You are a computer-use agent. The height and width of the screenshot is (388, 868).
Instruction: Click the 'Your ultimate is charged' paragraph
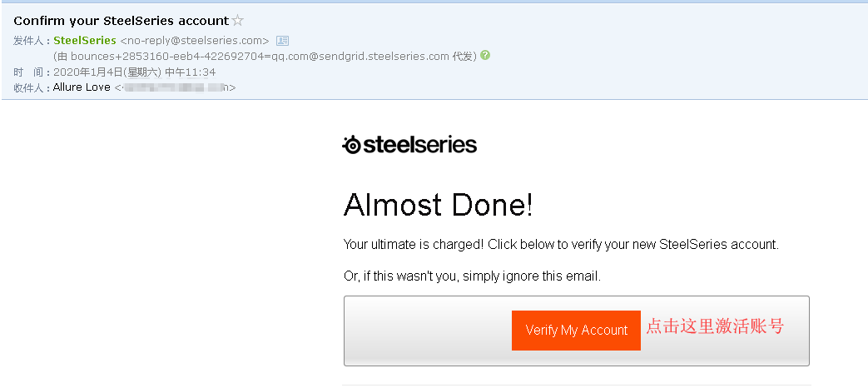click(x=560, y=245)
